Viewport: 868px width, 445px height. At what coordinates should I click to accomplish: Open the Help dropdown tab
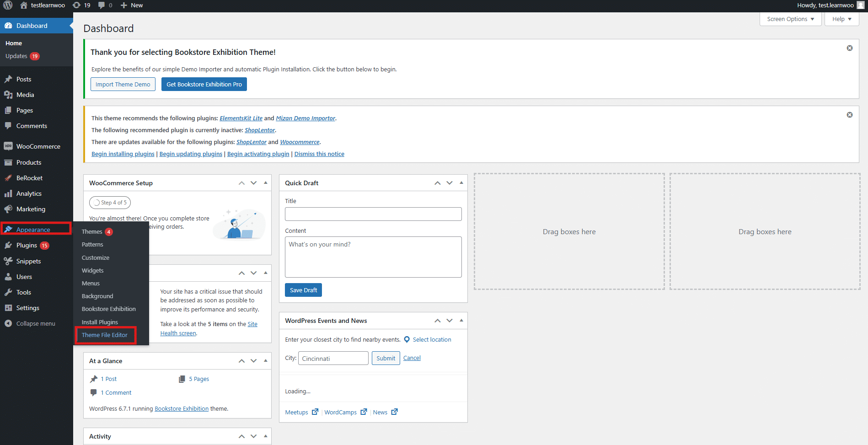(842, 19)
